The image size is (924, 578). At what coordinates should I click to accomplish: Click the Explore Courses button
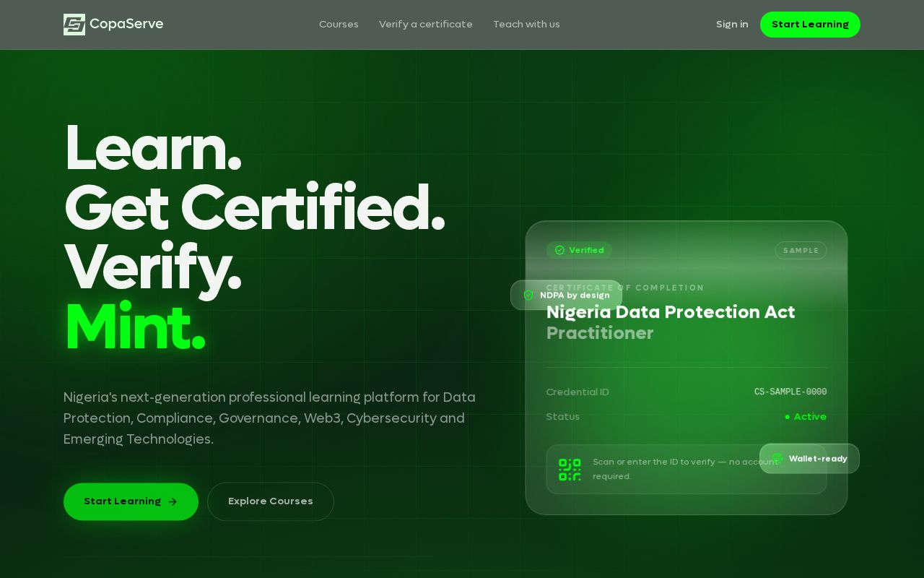pos(271,501)
